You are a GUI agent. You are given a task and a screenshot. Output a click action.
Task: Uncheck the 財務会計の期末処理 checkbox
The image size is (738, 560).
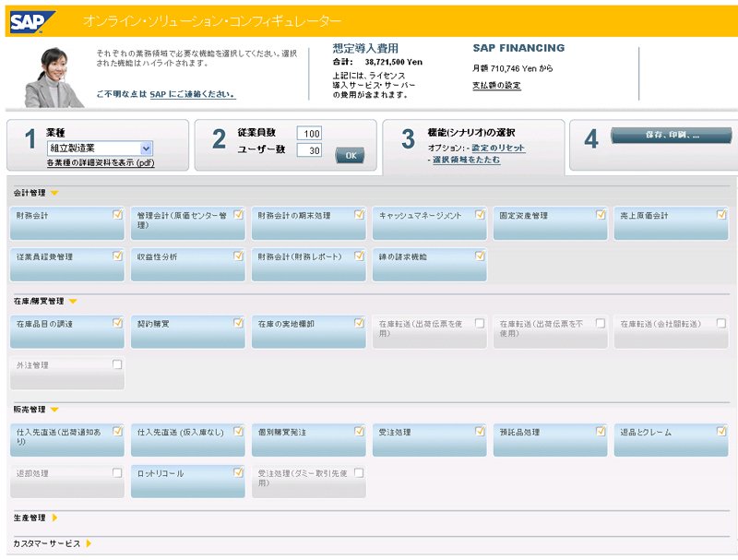359,215
